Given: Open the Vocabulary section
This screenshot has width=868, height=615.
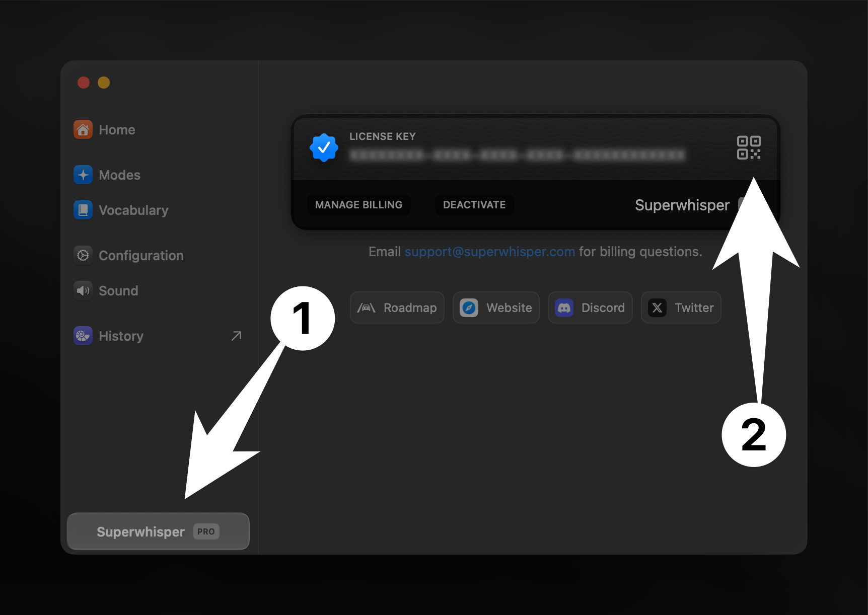Looking at the screenshot, I should point(159,210).
